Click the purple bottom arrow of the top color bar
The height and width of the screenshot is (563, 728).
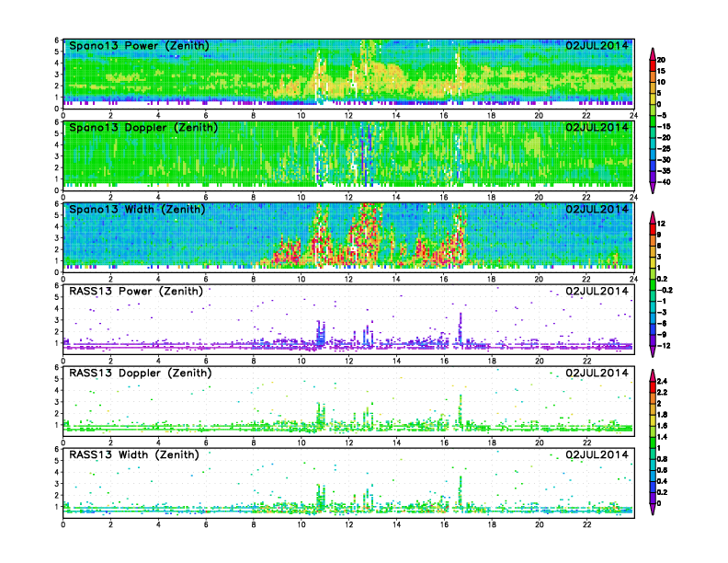653,188
